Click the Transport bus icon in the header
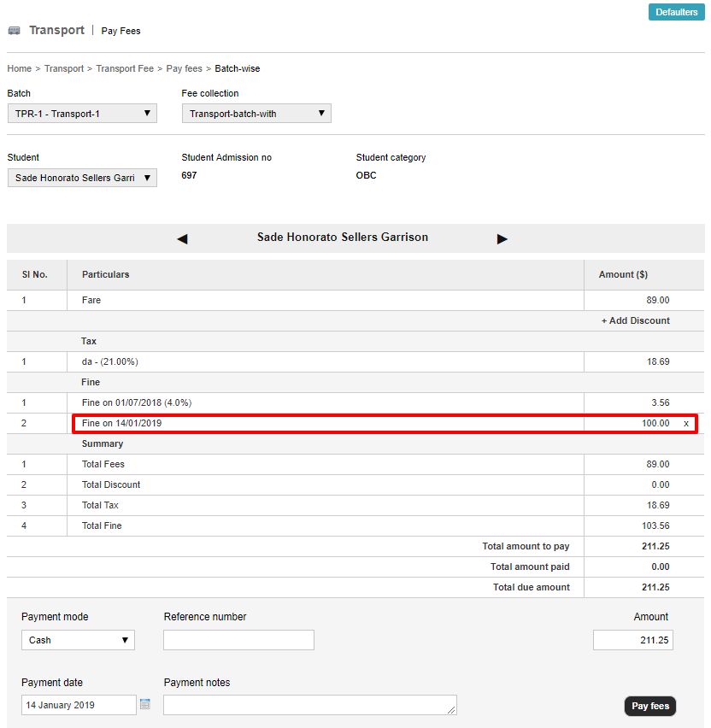This screenshot has height=728, width=711. tap(14, 31)
